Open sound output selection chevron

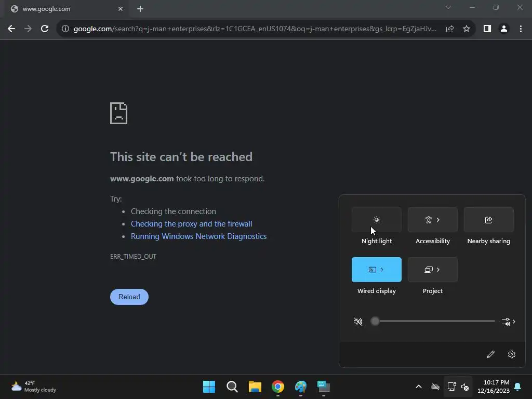[x=509, y=322]
